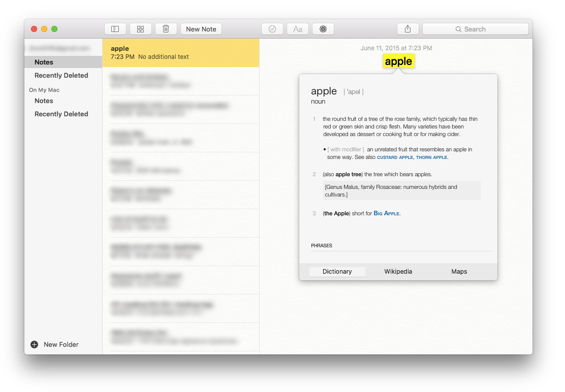Open the photos browser flower icon

(323, 29)
